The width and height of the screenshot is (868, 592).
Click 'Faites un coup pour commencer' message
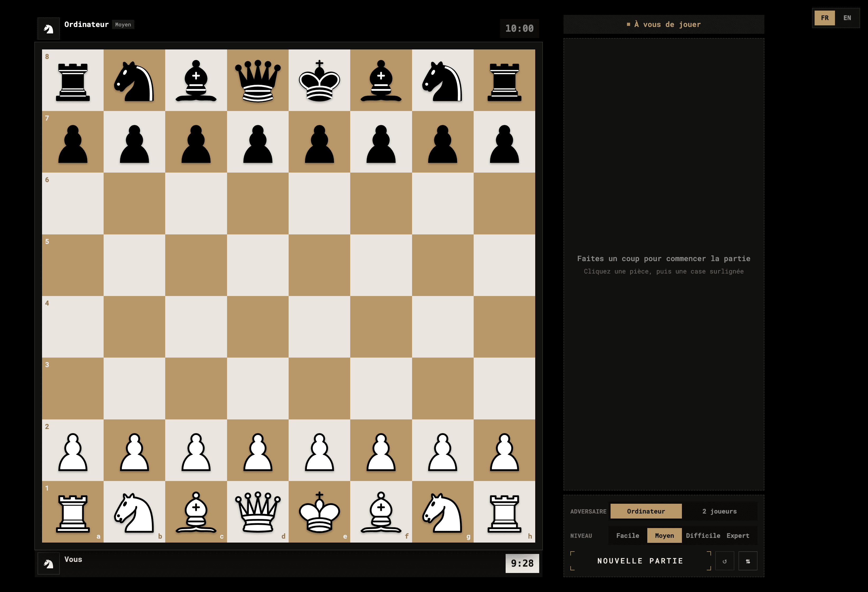(664, 258)
